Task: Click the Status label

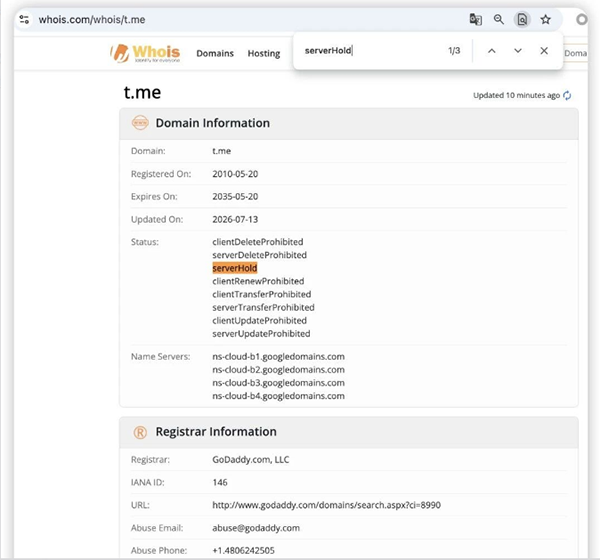Action: point(145,242)
